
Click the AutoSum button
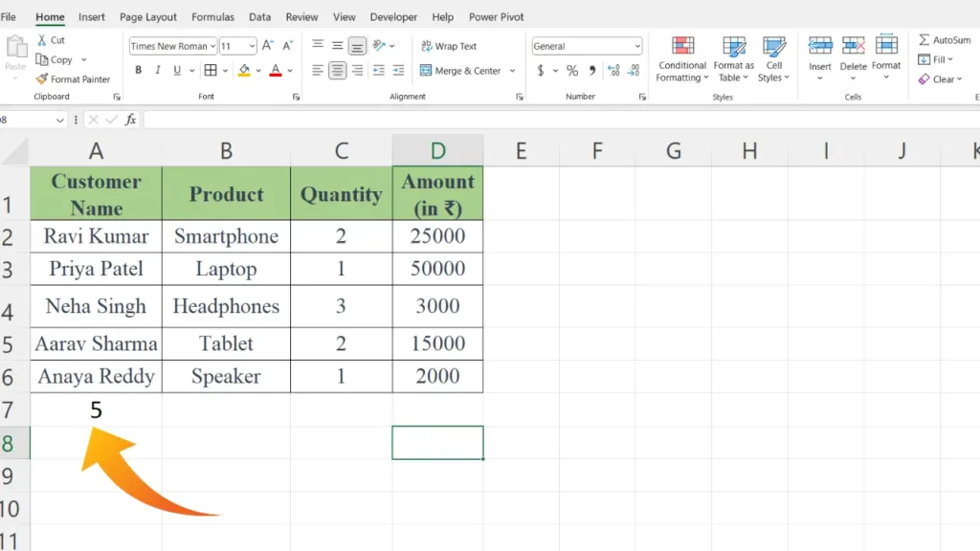pos(944,40)
